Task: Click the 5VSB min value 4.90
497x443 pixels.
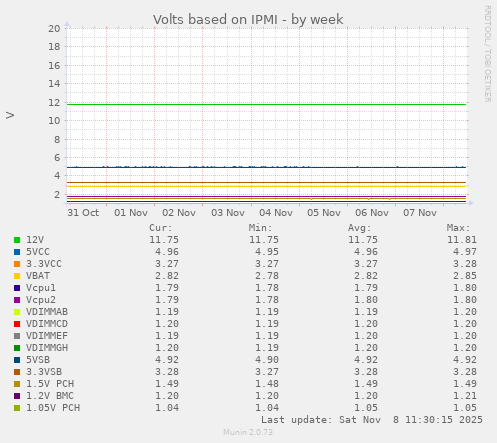Action: tap(267, 360)
